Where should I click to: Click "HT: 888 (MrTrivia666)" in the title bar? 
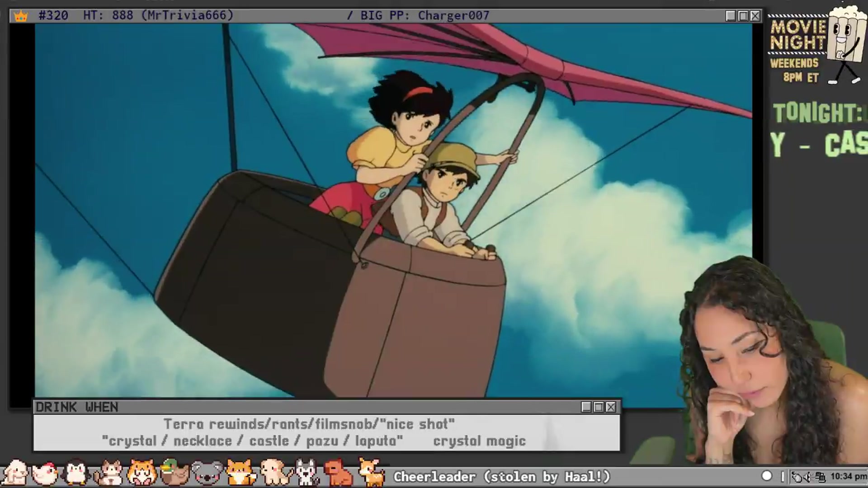[x=158, y=15]
